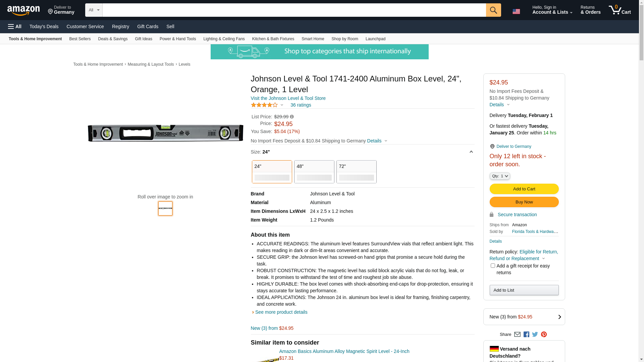Viewport: 644px width, 362px height.
Task: Open the Today's Deals menu item
Action: (x=44, y=26)
